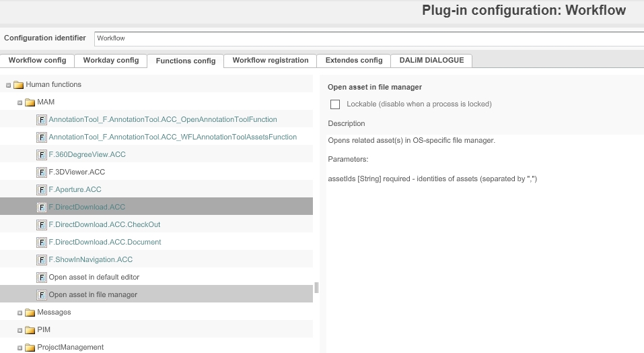Select the F.DirectDownload.ACC.Document function

tap(104, 242)
